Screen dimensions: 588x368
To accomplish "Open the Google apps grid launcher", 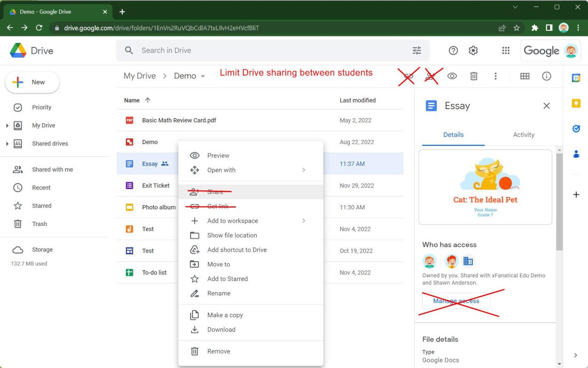I will [x=506, y=51].
